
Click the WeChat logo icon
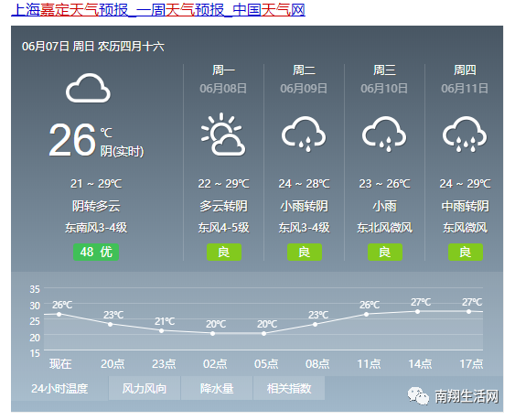coord(418,395)
